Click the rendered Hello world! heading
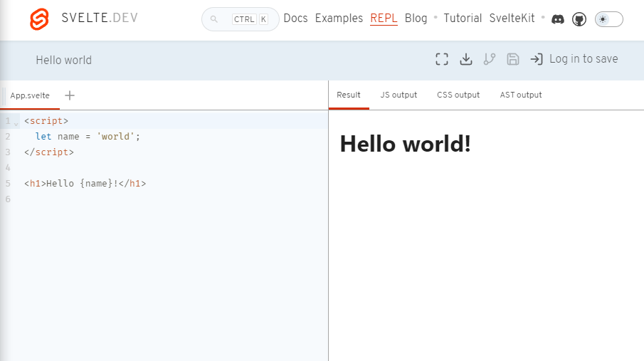Viewport: 644px width, 361px height. (x=405, y=144)
